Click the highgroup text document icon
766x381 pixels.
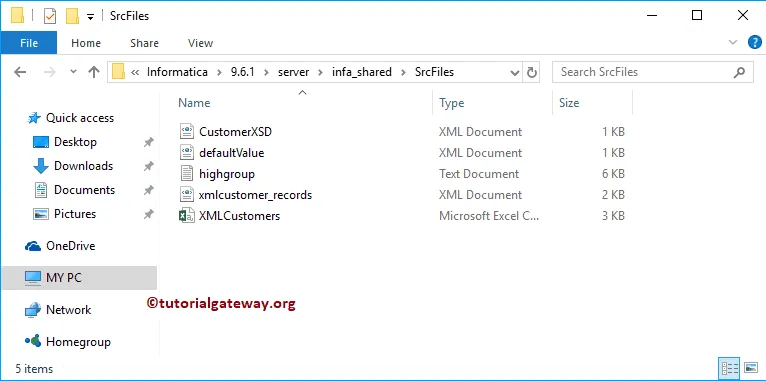pyautogui.click(x=187, y=174)
